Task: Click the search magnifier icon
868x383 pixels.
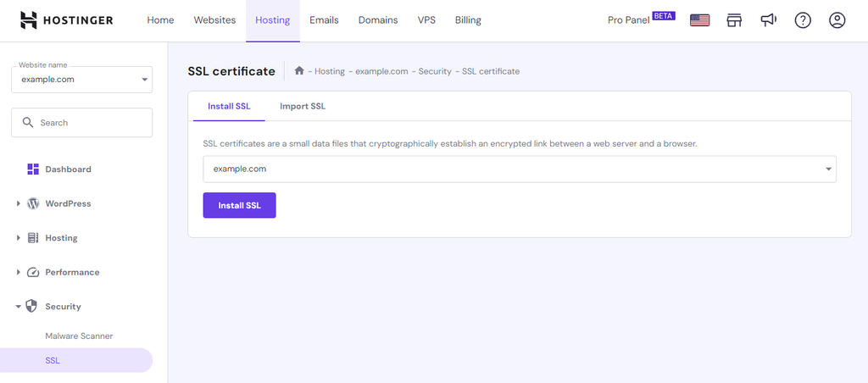Action: tap(28, 122)
